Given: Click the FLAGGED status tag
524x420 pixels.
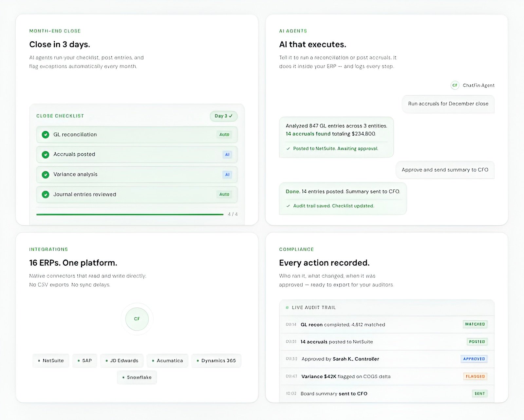Looking at the screenshot, I should 475,376.
